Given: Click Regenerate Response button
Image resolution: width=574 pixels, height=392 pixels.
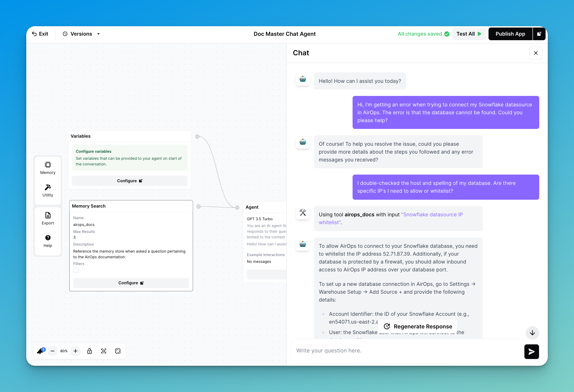Looking at the screenshot, I should 418,326.
